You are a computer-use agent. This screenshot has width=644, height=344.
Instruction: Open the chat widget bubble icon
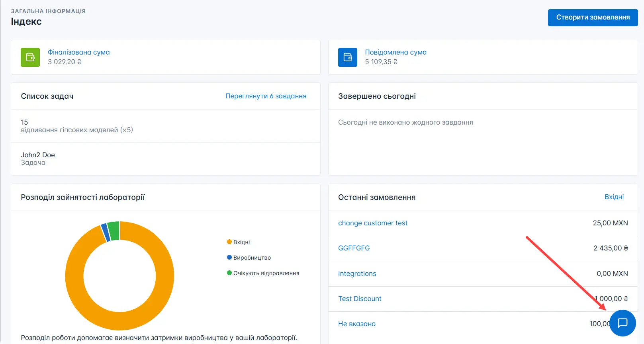(x=622, y=323)
